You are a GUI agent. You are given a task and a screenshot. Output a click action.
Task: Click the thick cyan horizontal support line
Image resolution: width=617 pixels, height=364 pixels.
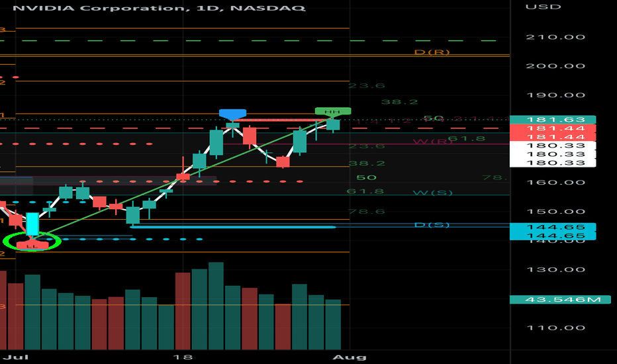[x=233, y=227]
